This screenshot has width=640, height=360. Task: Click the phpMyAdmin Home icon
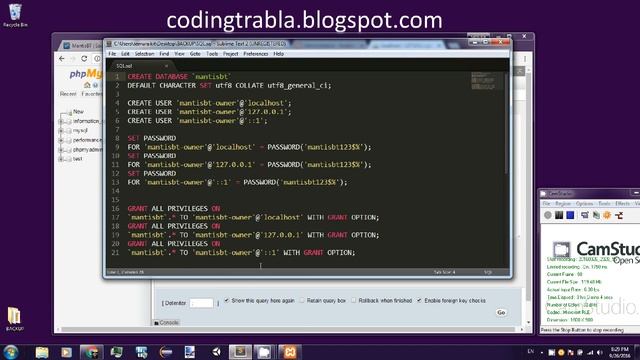click(x=87, y=85)
